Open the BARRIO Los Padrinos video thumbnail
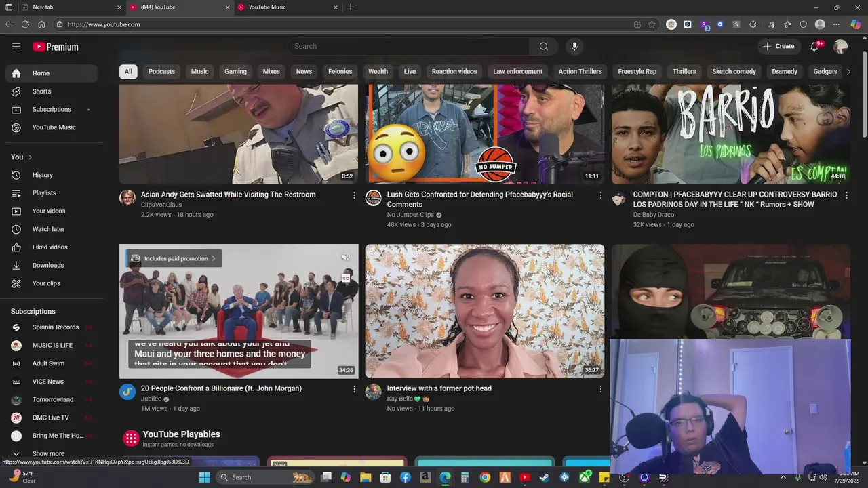868x488 pixels. click(731, 134)
